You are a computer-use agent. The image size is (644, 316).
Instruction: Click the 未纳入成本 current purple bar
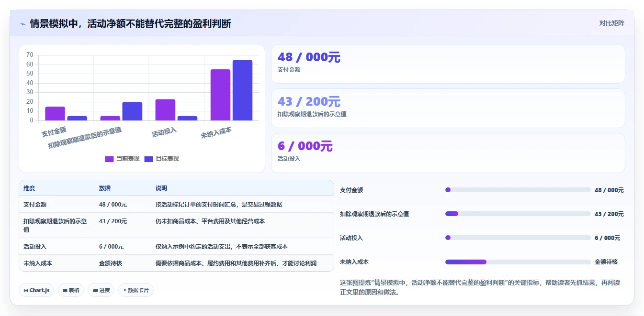(220, 95)
